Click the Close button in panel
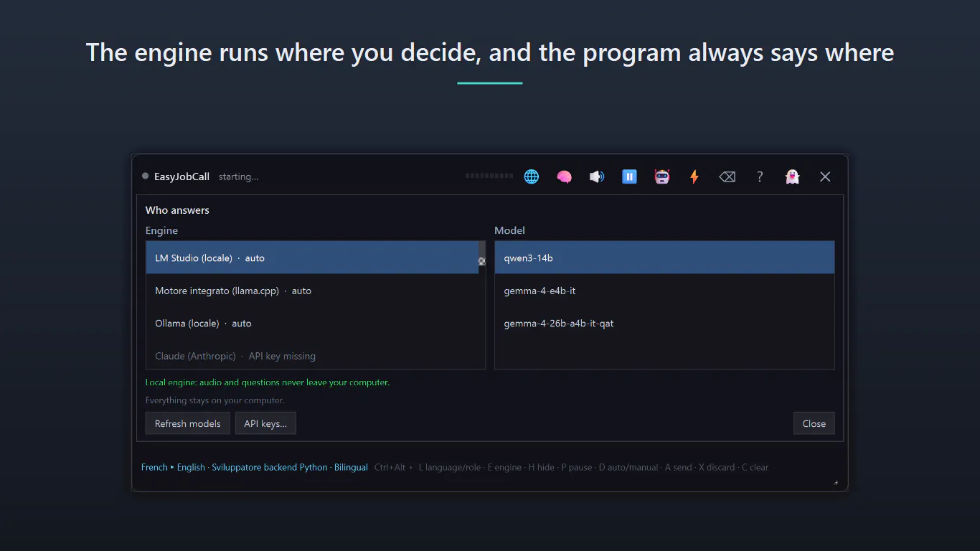980x551 pixels. click(814, 423)
